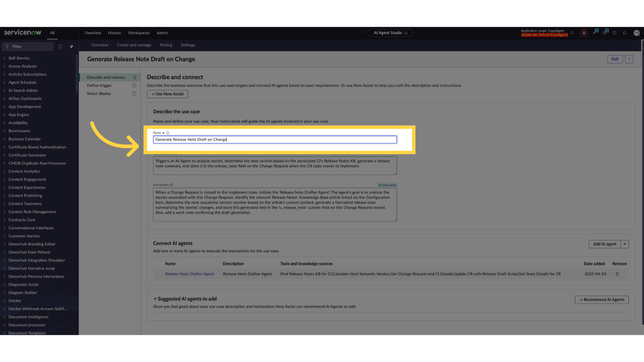Open the notifications bell
The height and width of the screenshot is (362, 644).
(625, 33)
